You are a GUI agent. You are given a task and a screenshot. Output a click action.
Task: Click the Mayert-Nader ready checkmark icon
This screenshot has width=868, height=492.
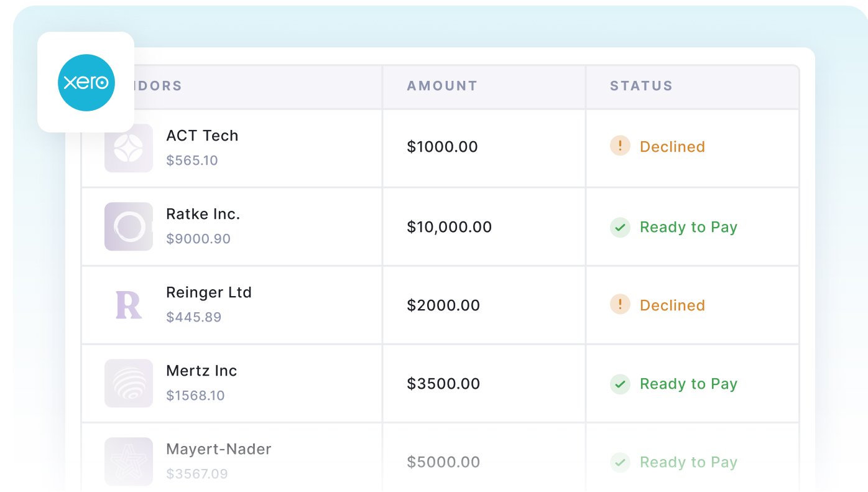point(620,462)
